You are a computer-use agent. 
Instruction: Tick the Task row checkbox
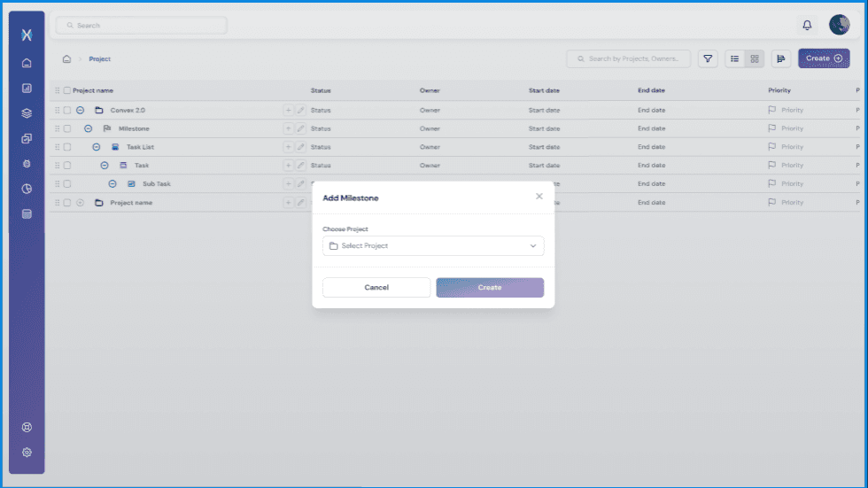67,166
